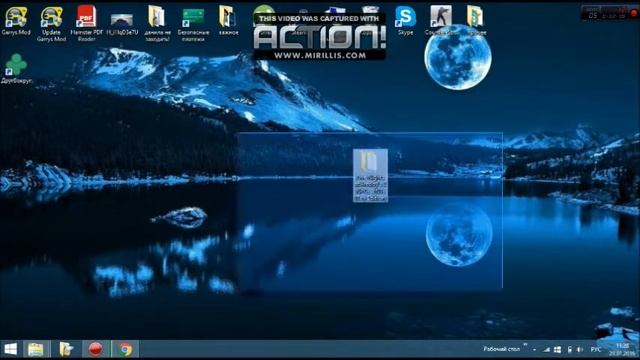The image size is (640, 360).
Task: Click the Windows flag tray icon
Action: point(557,350)
